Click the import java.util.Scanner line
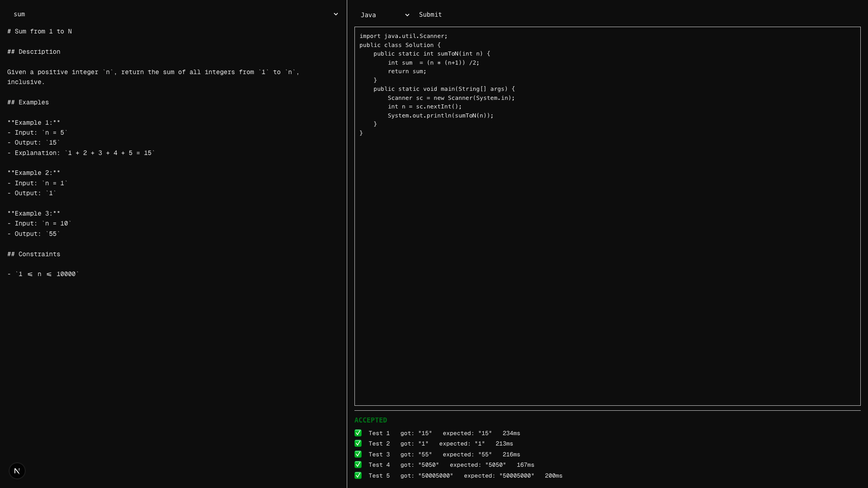868x488 pixels. [403, 36]
